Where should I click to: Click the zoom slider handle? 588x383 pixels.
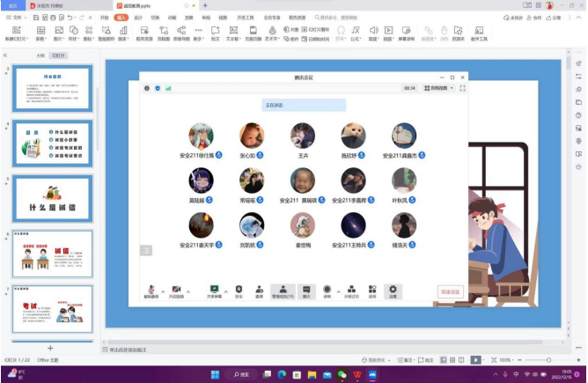pyautogui.click(x=548, y=360)
